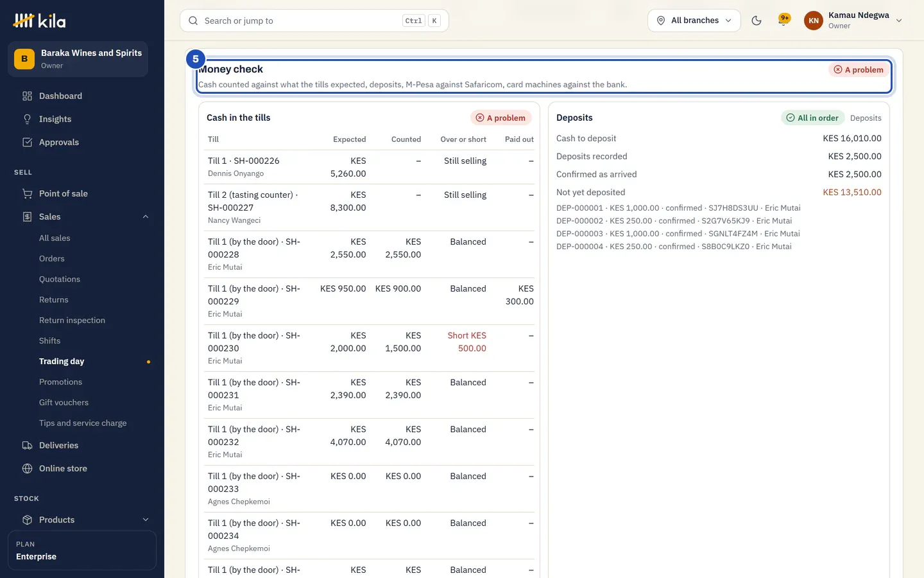Click the Point of sale cart icon

(27, 193)
